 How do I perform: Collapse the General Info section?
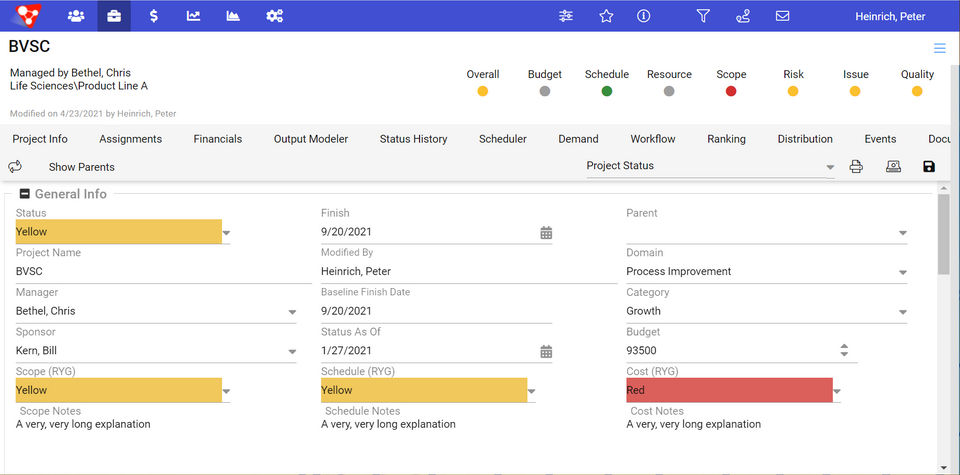click(25, 194)
